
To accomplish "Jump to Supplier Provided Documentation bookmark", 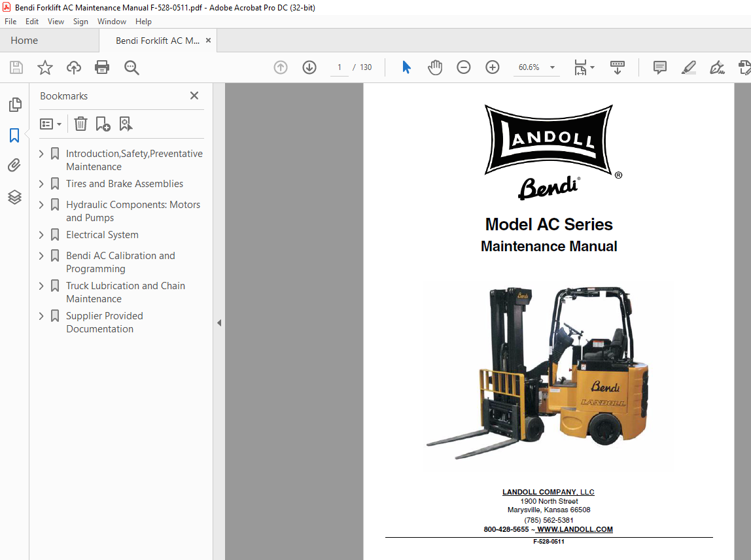I will pyautogui.click(x=105, y=323).
